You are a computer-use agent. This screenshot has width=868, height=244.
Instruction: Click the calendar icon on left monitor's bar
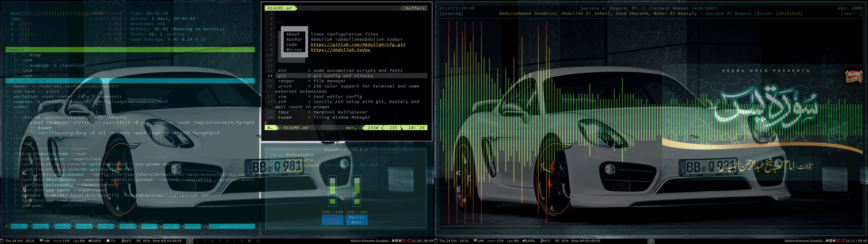pos(2,241)
